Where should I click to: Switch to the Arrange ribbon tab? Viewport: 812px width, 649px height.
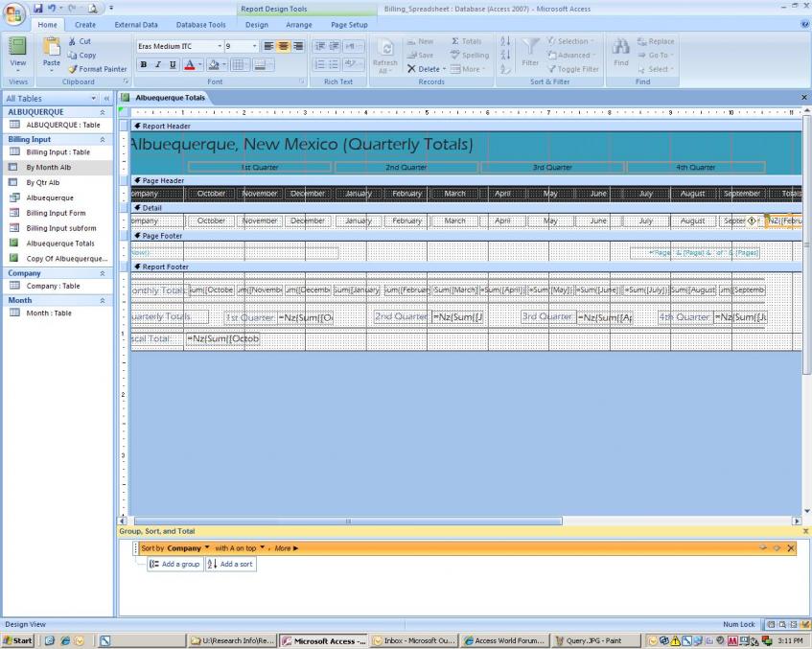coord(298,25)
